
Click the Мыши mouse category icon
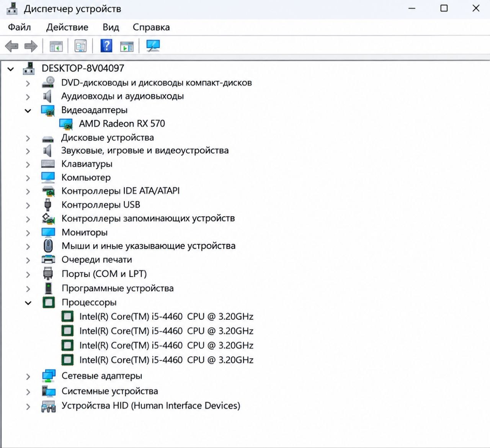[48, 246]
